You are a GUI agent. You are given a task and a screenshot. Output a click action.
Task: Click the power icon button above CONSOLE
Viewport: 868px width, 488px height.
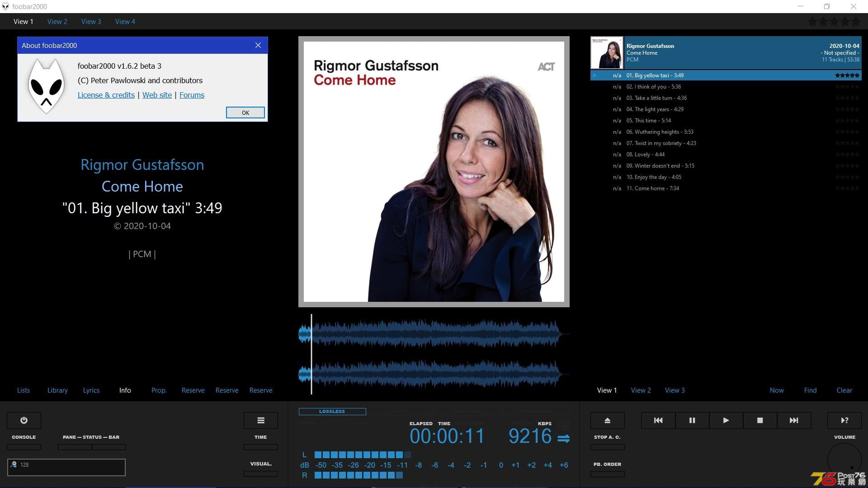[x=24, y=420]
